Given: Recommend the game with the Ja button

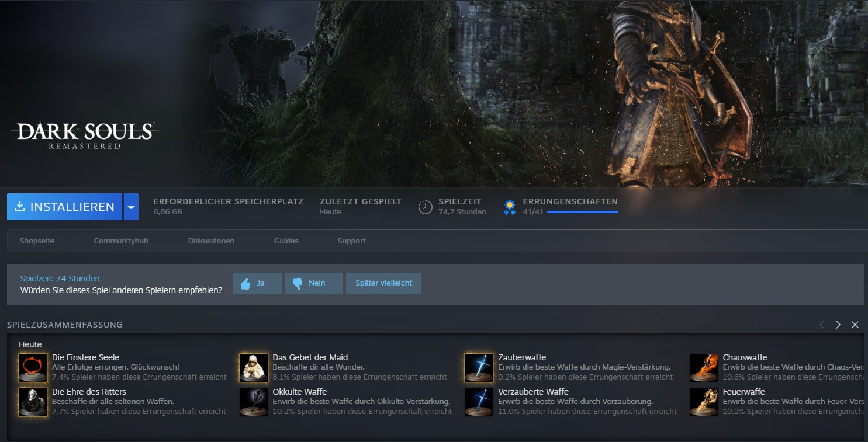Looking at the screenshot, I should [257, 283].
